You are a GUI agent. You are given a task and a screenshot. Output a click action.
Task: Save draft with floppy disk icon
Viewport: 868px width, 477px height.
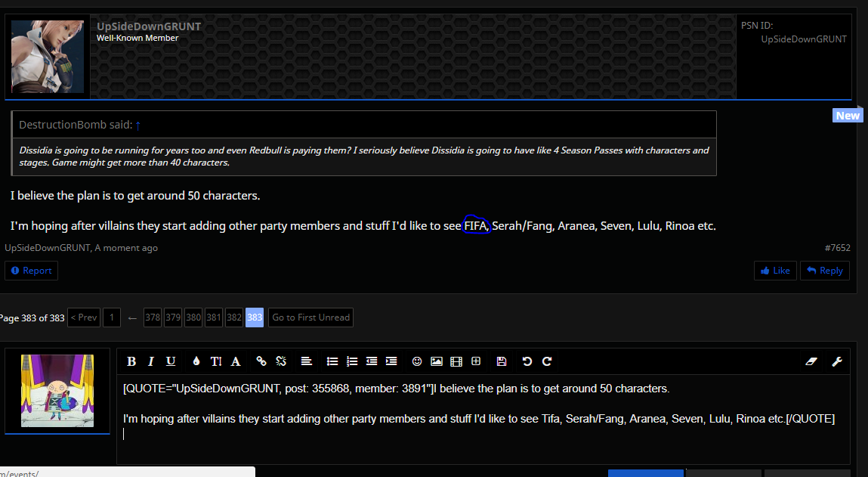[x=501, y=361]
